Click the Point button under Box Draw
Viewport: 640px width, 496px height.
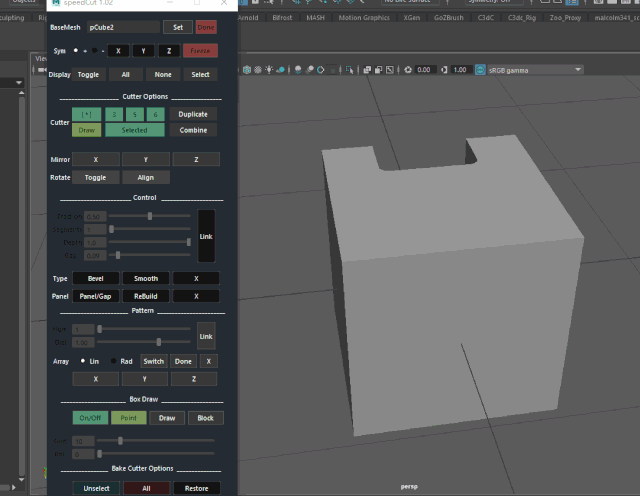[127, 418]
